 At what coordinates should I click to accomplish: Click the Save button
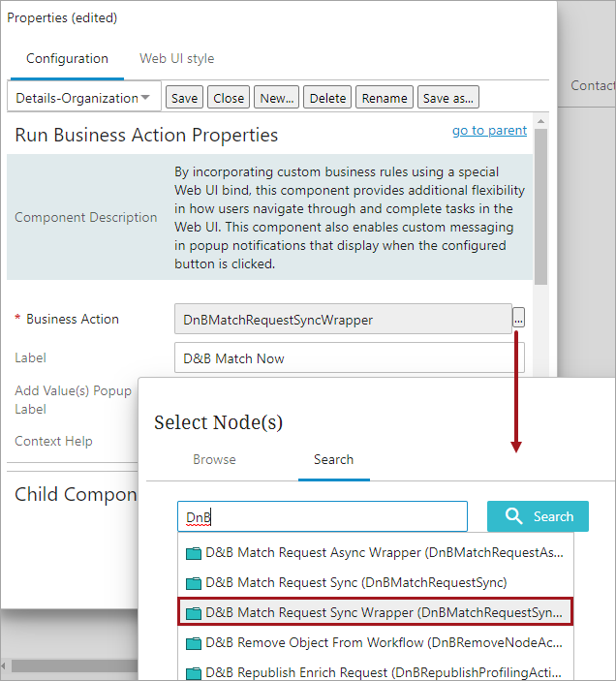[x=184, y=98]
